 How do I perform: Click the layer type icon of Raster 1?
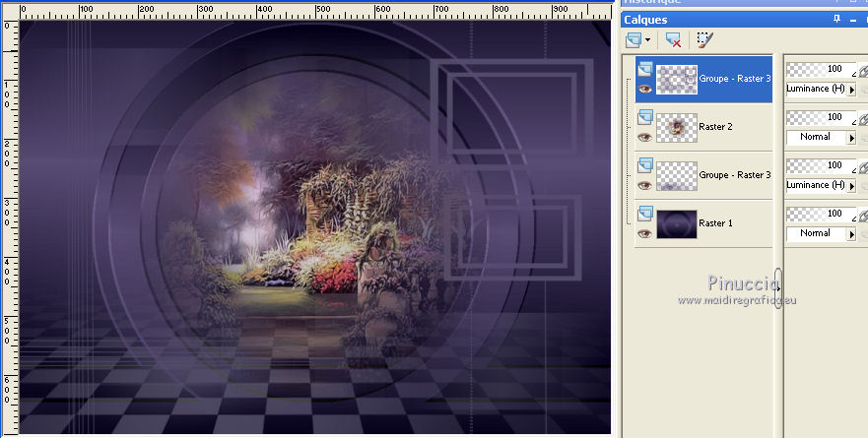click(645, 214)
